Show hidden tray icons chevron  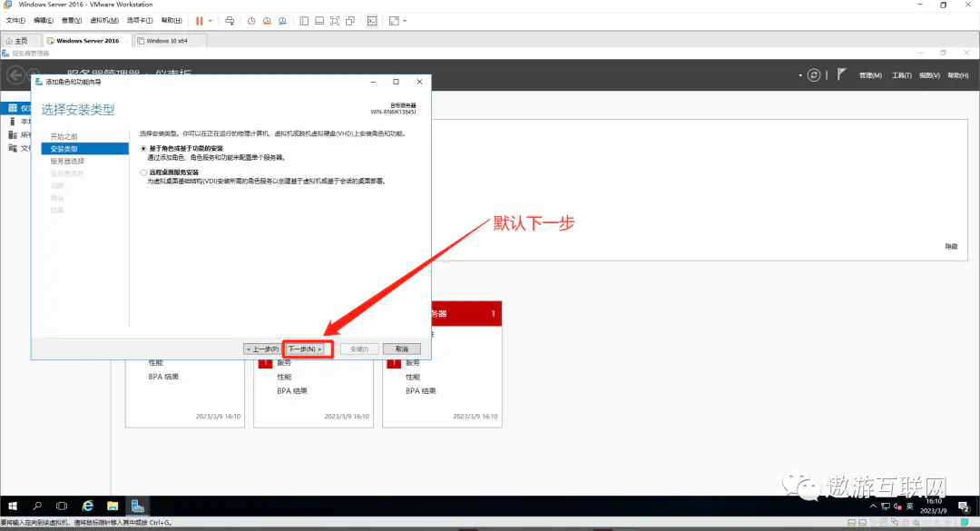[x=873, y=506]
